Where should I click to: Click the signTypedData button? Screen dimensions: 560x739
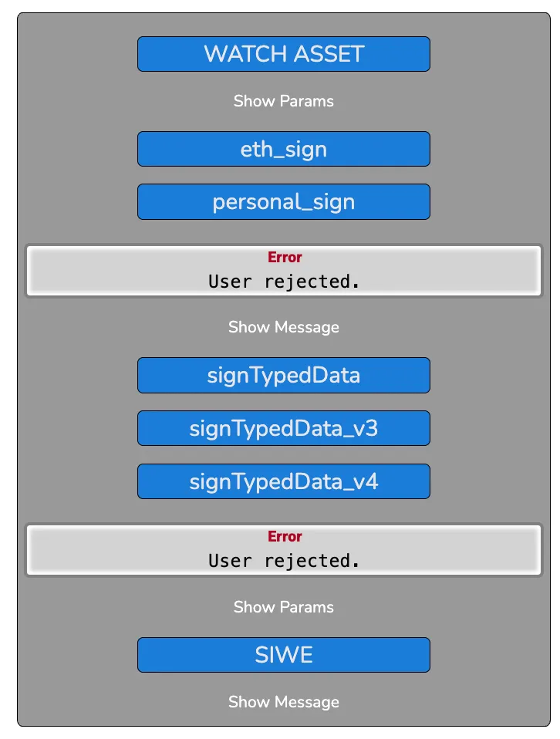[x=283, y=375]
